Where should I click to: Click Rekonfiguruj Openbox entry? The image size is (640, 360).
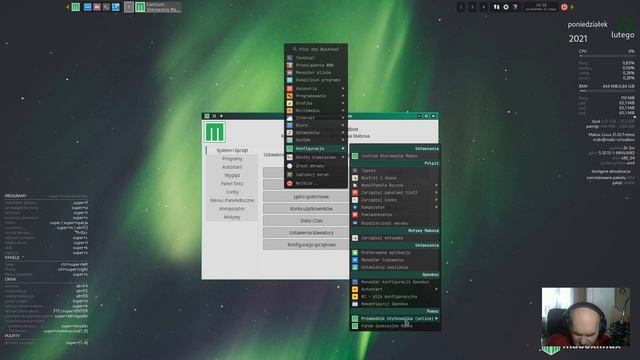point(395,304)
